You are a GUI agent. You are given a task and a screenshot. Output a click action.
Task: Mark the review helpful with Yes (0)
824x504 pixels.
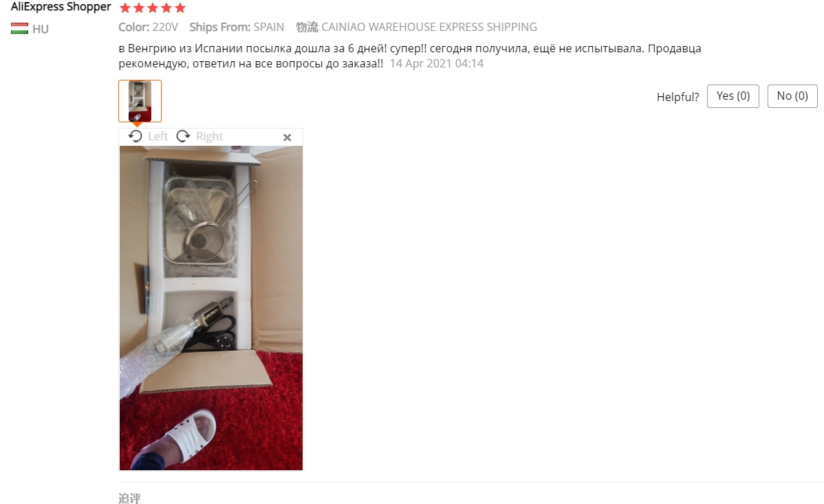[733, 96]
